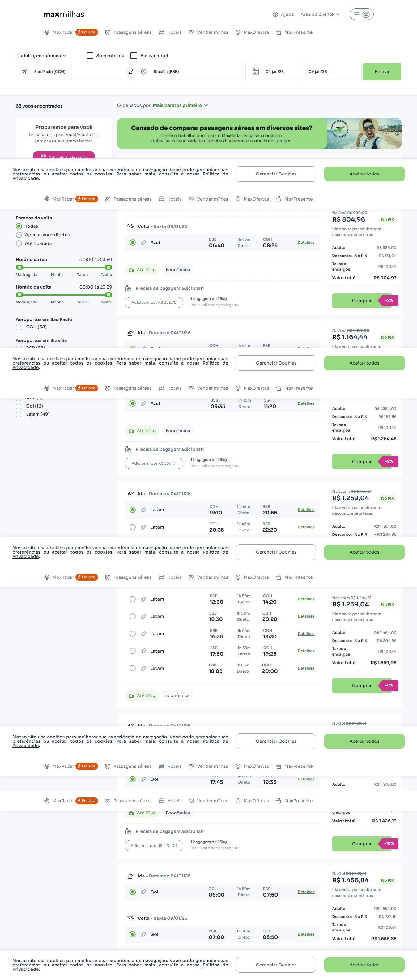This screenshot has height=980, width=417.
Task: Open the 1 adulto, econômica passenger dropdown
Action: (x=41, y=56)
